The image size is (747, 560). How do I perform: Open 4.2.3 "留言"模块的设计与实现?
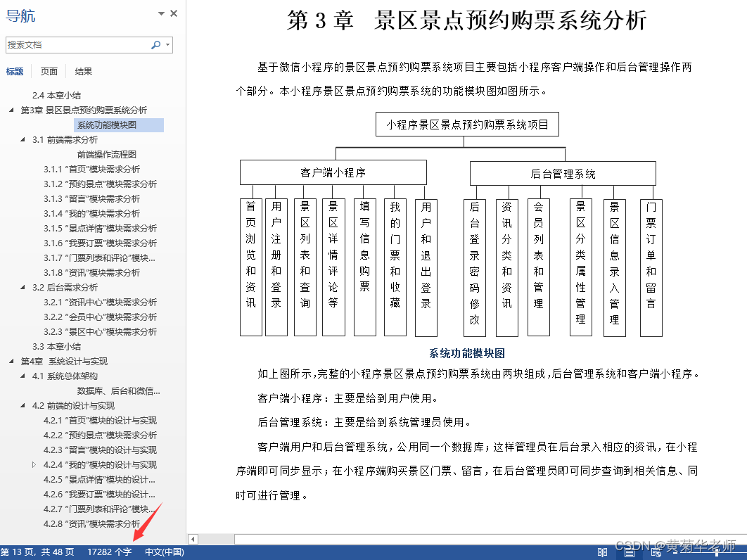100,450
